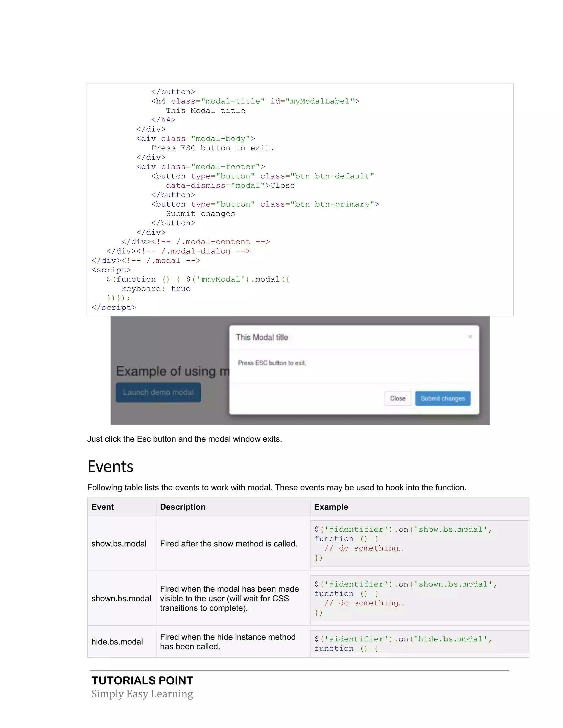Click the 'Example of using m' heading behind the modal
Viewport: 563px width, 728px height.
click(x=173, y=371)
